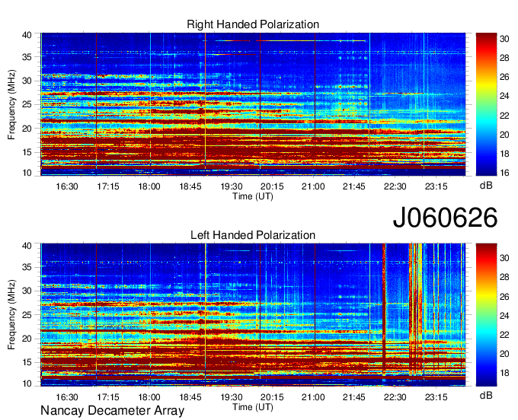518x420 pixels.
Task: Click the 30 MHz frequency tick of Left Handed plot
Action: tap(27, 291)
